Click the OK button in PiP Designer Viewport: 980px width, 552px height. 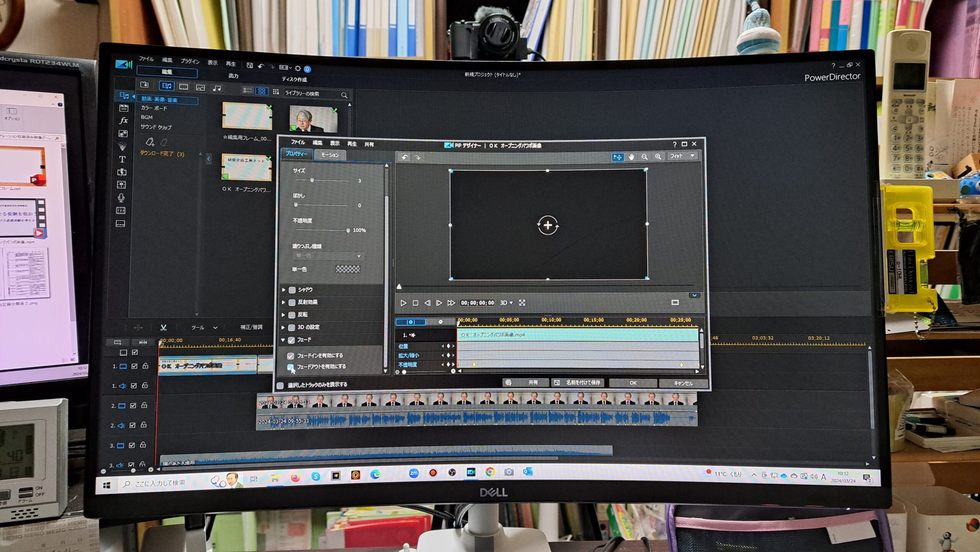(633, 383)
